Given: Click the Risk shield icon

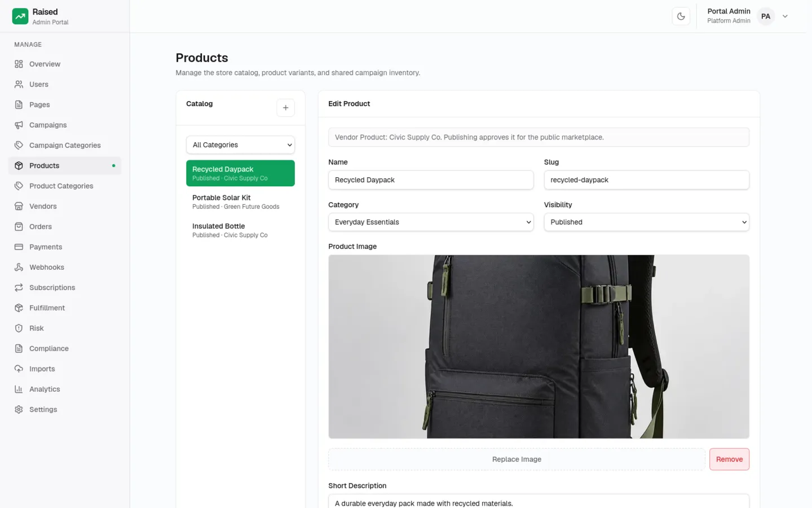Looking at the screenshot, I should [19, 328].
